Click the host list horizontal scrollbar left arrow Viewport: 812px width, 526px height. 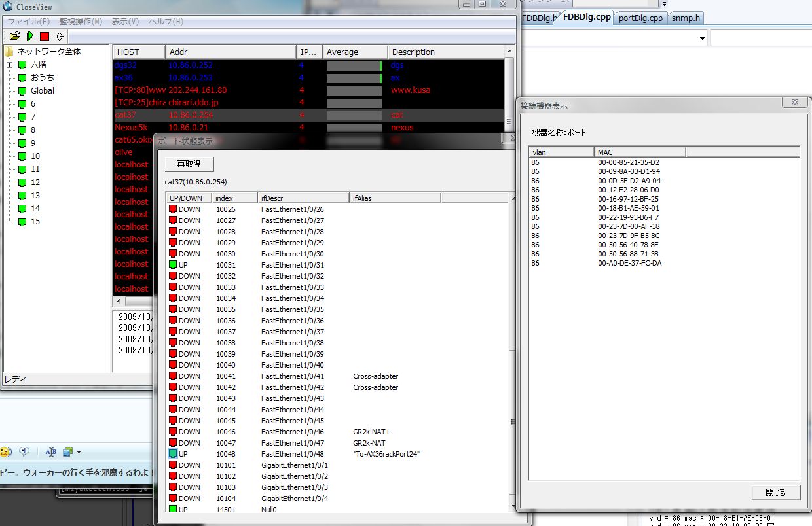[119, 302]
